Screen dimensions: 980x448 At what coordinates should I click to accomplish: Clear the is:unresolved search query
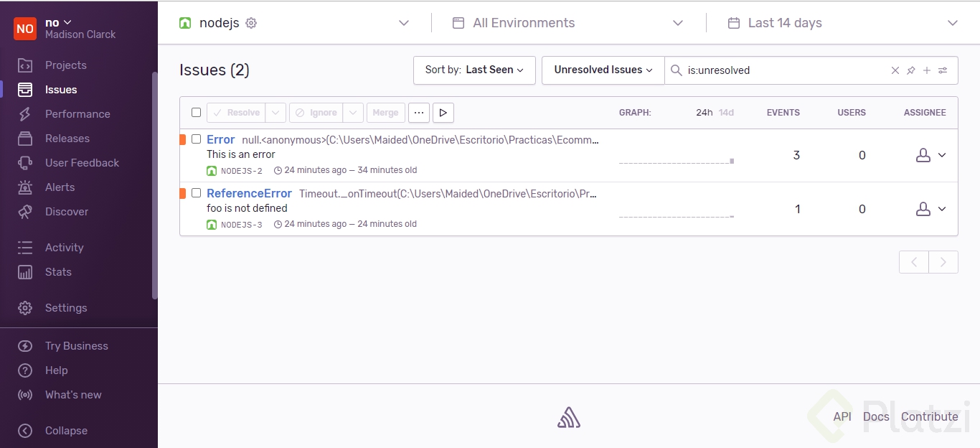click(x=895, y=70)
